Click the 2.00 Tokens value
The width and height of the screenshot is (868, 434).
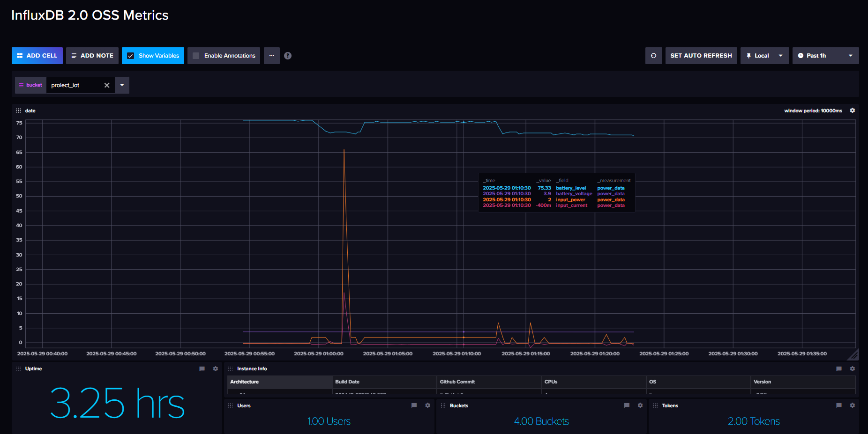point(754,421)
